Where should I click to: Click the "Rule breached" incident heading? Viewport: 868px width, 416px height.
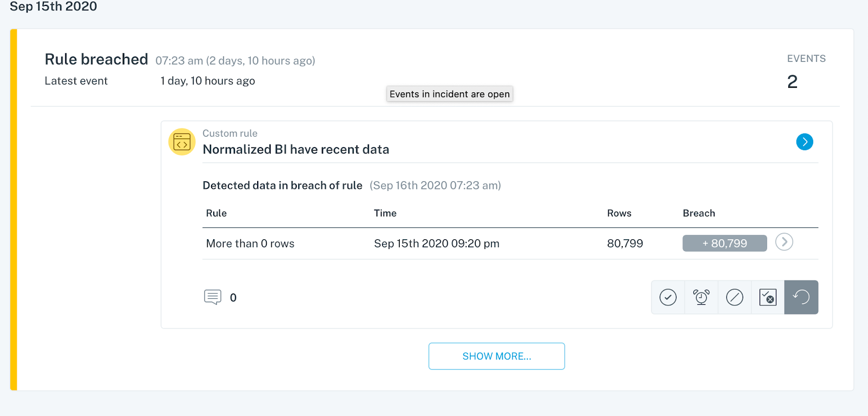(97, 59)
